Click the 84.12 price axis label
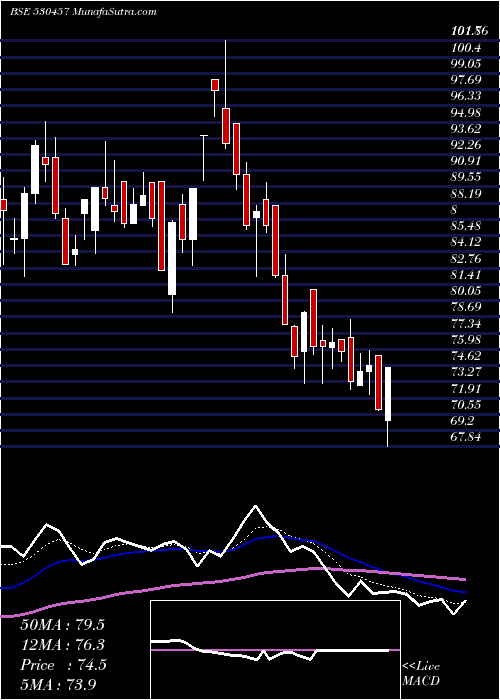The width and height of the screenshot is (500, 700). [466, 242]
